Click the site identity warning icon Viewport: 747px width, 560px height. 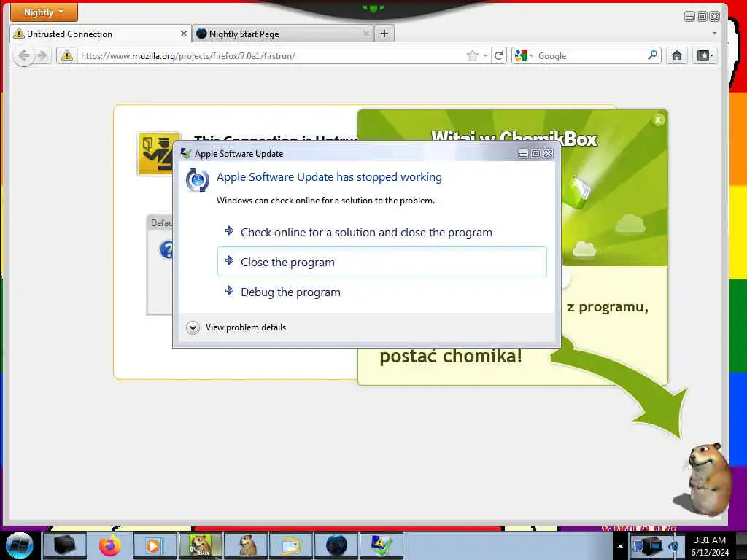pos(67,55)
